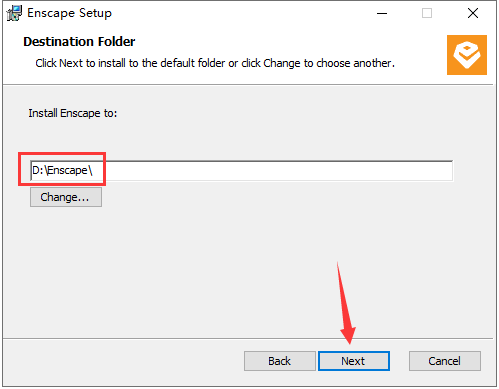Click on the D:\Enscape\ path text
This screenshot has width=499, height=389.
pyautogui.click(x=62, y=170)
